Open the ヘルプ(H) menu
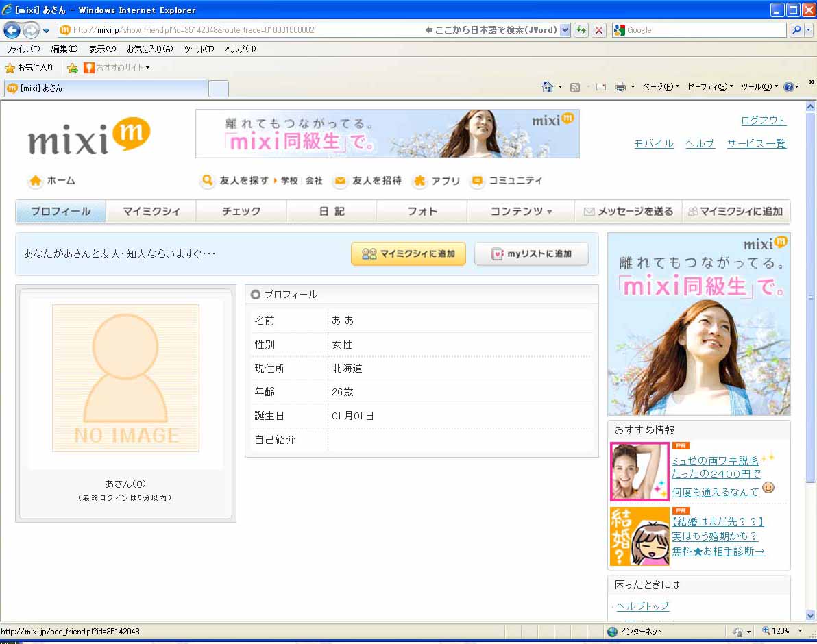817x644 pixels. coord(240,49)
